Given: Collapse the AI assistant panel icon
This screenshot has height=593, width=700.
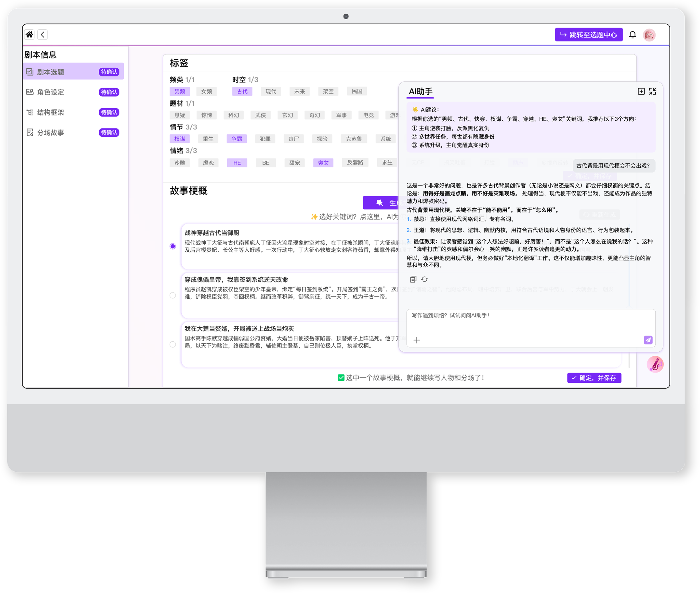Looking at the screenshot, I should point(653,91).
